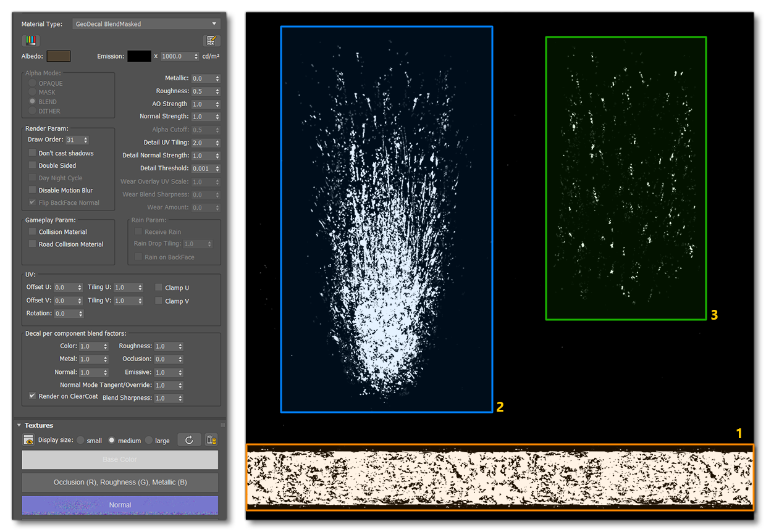Viewport: 766px width, 532px height.
Task: Click the Occlusion, Roughness, Metallic texture button
Action: (120, 482)
